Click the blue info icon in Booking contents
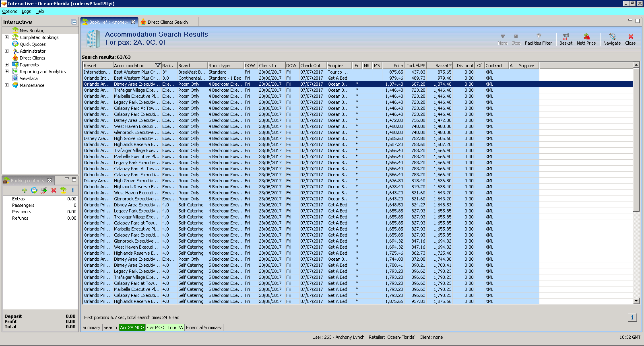Image resolution: width=644 pixels, height=346 pixels. (x=73, y=190)
